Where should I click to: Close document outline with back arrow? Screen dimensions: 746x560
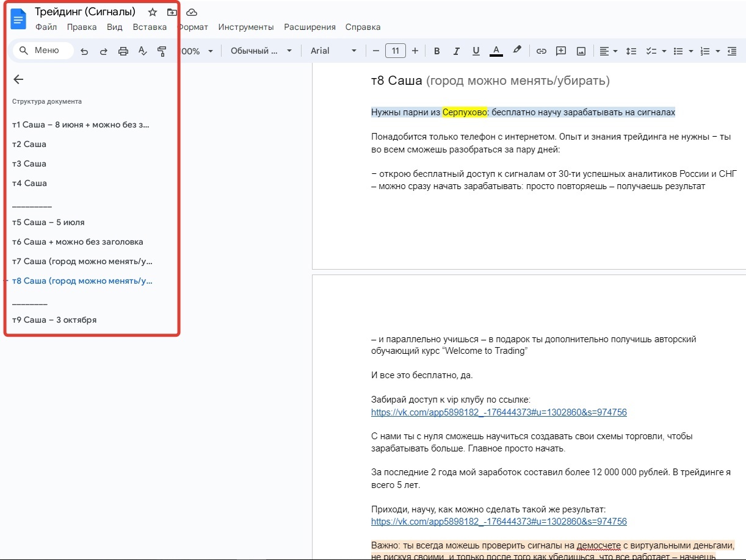pos(18,79)
